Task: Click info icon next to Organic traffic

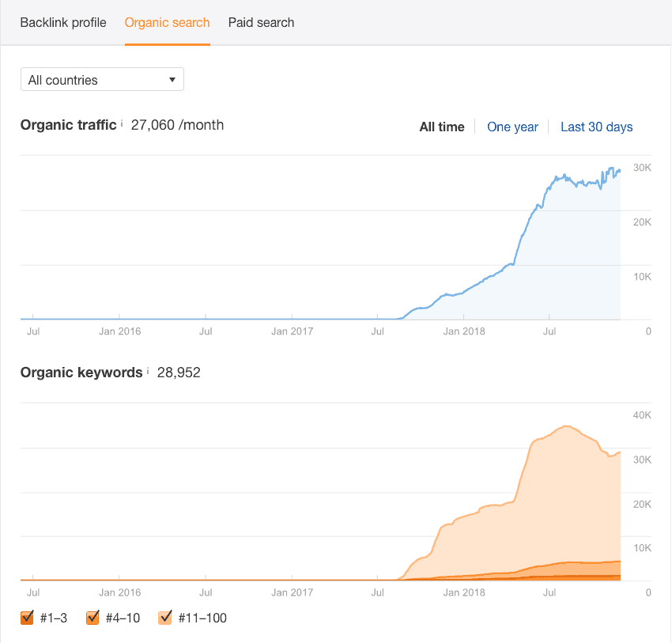Action: pos(122,123)
